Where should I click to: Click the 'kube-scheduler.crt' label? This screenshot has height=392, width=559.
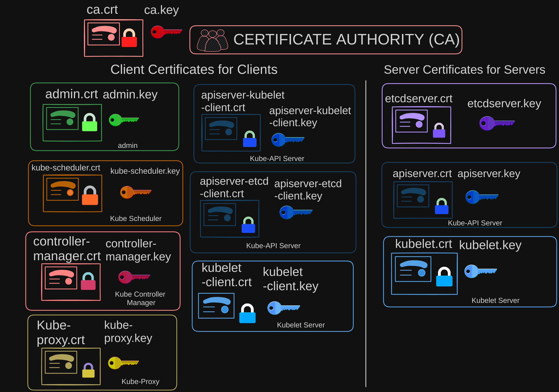tap(66, 168)
